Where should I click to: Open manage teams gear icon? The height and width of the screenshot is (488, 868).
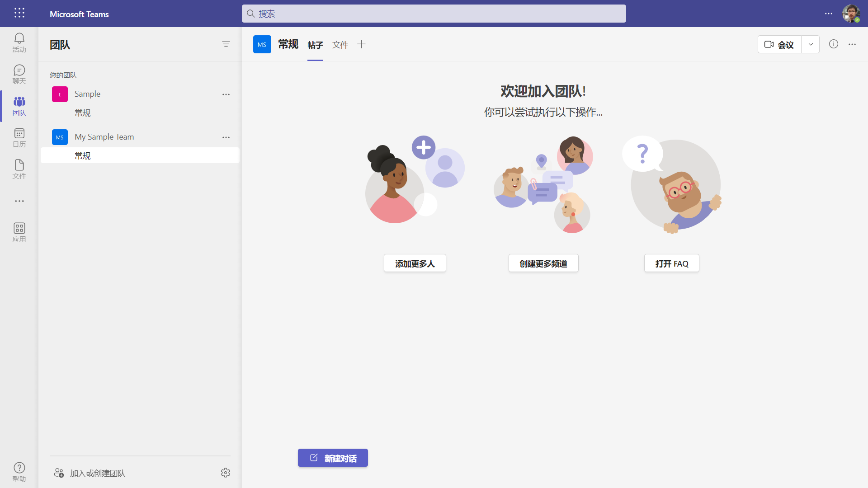pos(226,473)
